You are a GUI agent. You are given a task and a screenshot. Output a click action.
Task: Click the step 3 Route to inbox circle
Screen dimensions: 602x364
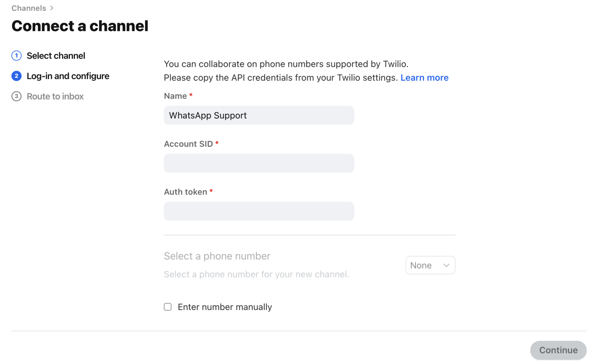click(x=16, y=96)
